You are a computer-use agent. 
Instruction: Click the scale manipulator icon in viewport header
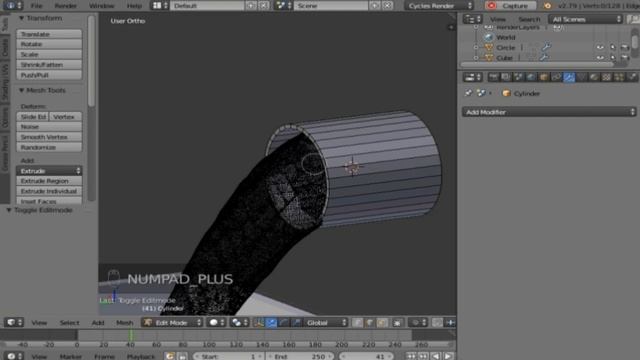tap(297, 322)
